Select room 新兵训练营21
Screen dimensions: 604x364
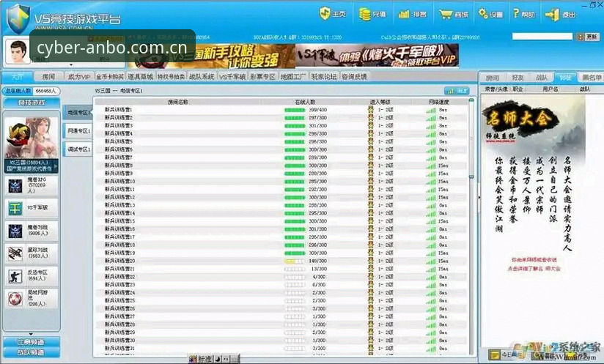point(281,269)
